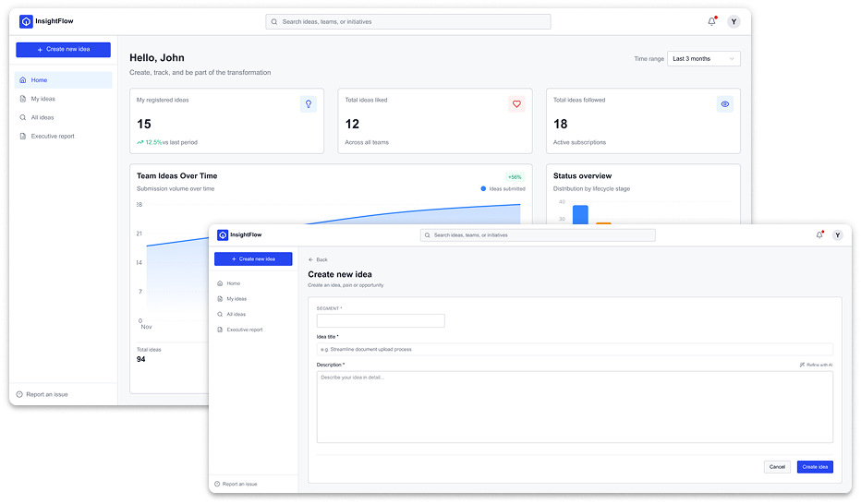Click the Cancel button

tap(777, 467)
